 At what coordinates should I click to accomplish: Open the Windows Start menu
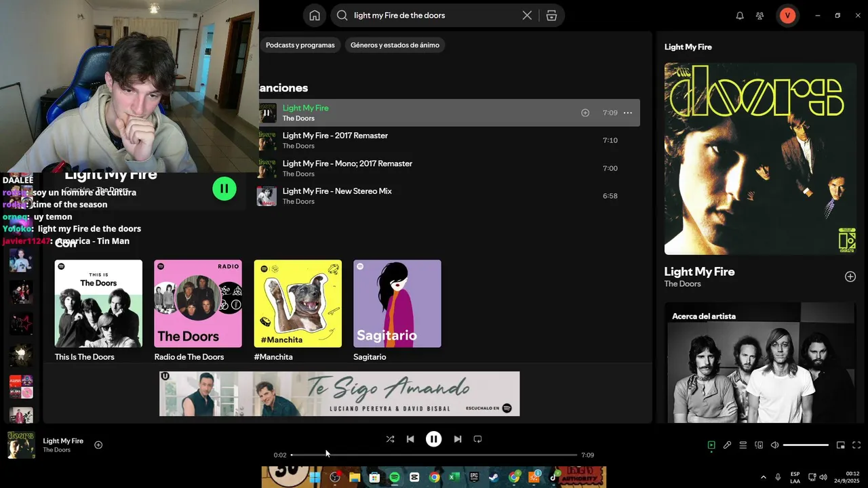pyautogui.click(x=315, y=477)
